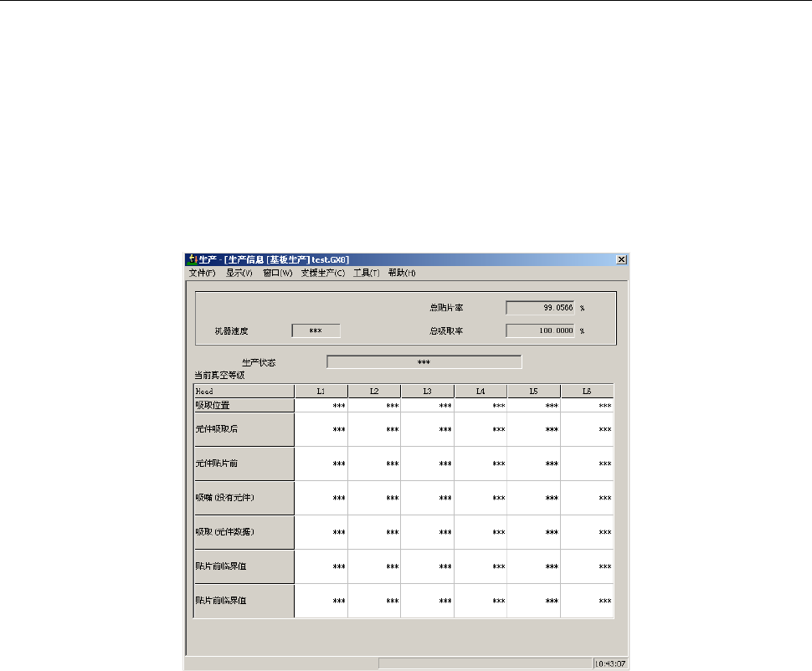Open the 工具(T) menu
The image size is (812, 671).
coord(366,273)
